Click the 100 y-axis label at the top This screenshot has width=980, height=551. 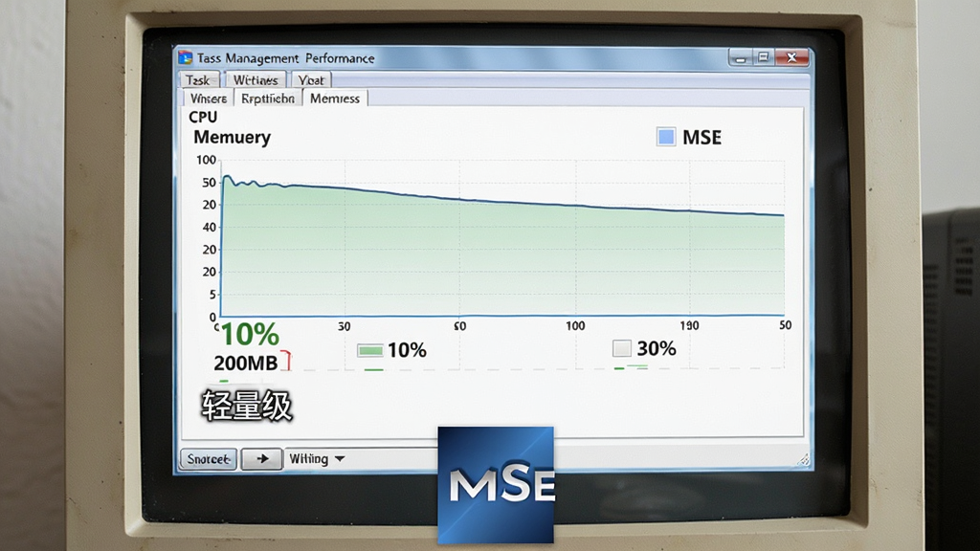pyautogui.click(x=207, y=160)
